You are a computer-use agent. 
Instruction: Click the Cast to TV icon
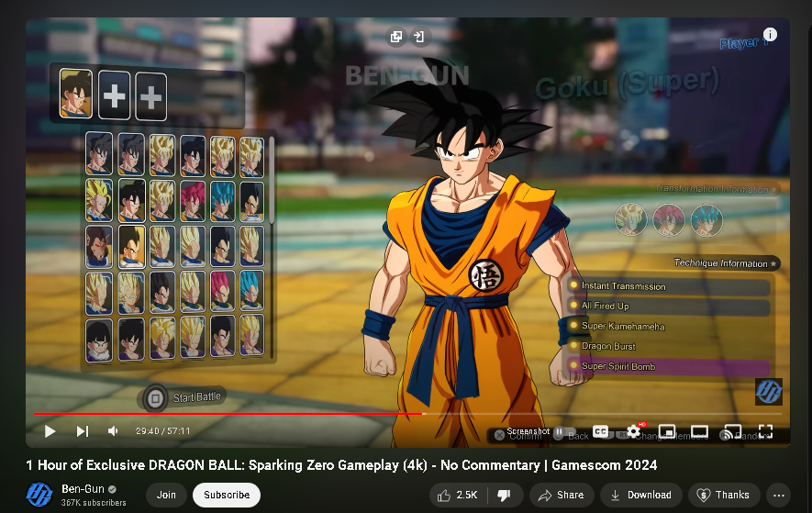pos(732,431)
